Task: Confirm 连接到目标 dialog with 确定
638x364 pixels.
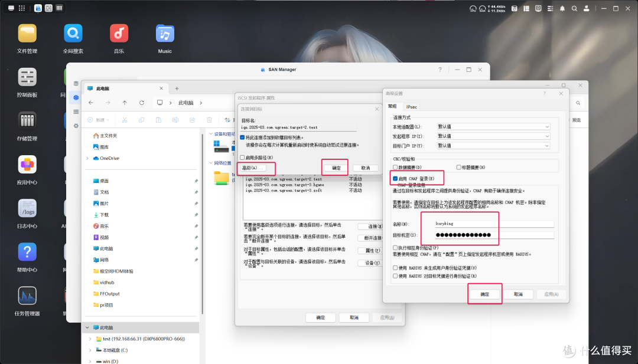Action: pyautogui.click(x=337, y=168)
